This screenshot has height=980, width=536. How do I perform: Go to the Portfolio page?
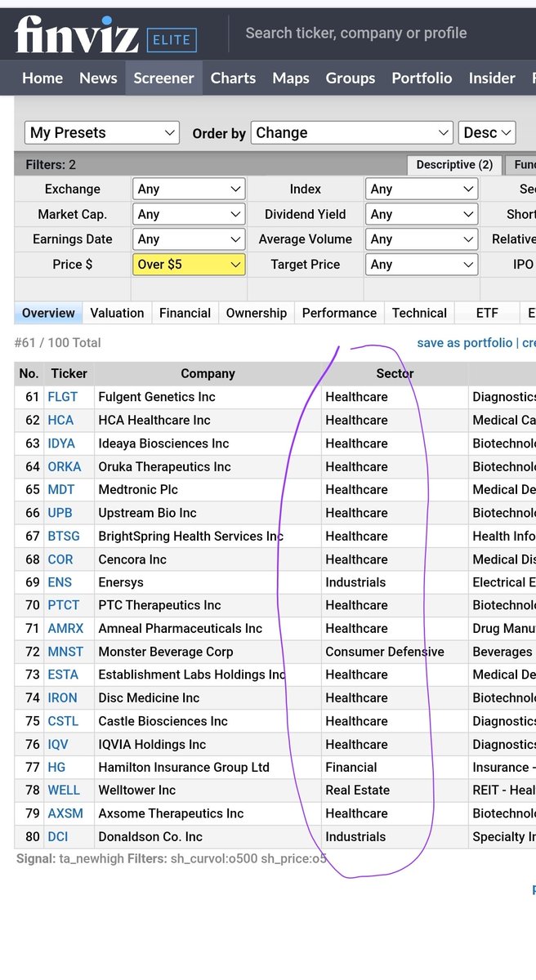(422, 78)
